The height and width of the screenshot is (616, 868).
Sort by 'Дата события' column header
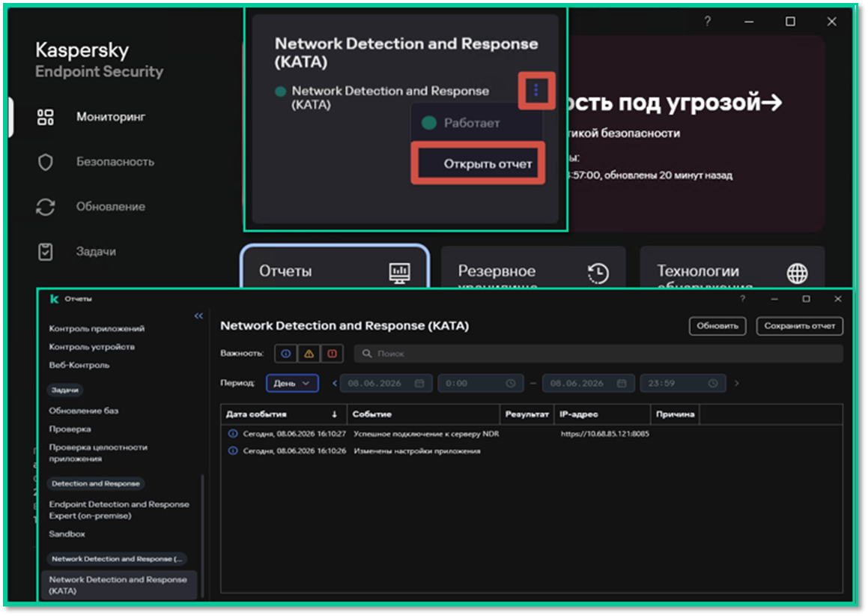click(x=283, y=414)
